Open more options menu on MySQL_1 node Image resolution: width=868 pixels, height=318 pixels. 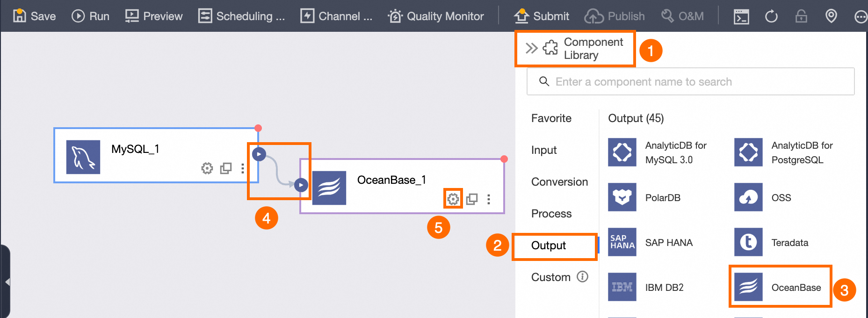(242, 168)
